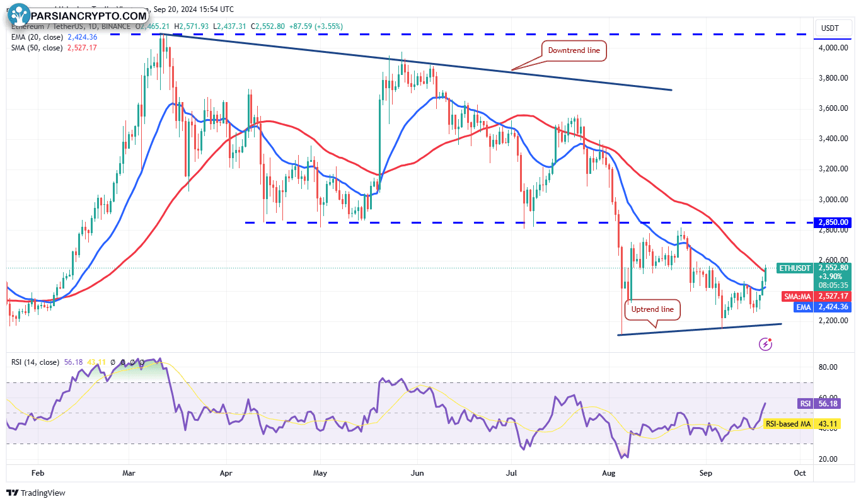This screenshot has height=504, width=861.
Task: Click the 3,200.00 price axis label
Action: pyautogui.click(x=834, y=169)
